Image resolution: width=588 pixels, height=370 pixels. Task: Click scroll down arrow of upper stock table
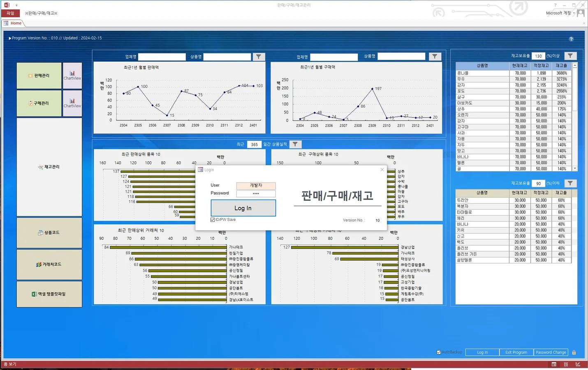click(x=575, y=168)
